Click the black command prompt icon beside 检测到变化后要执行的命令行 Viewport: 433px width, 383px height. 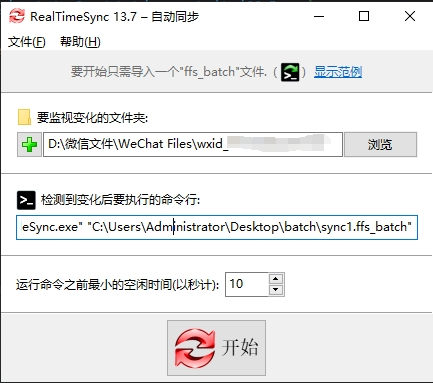click(26, 200)
